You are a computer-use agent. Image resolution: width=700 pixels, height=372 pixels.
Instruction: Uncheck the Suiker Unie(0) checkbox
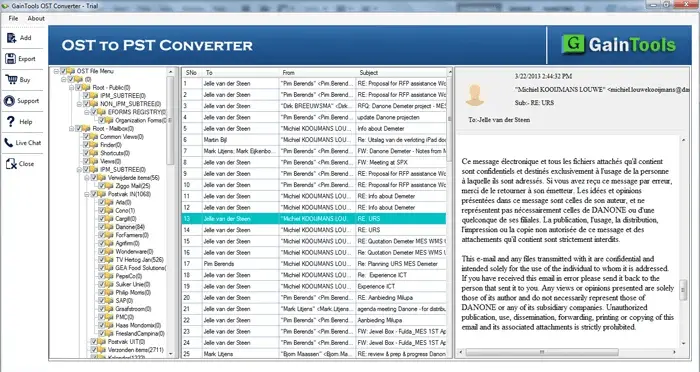click(x=102, y=284)
